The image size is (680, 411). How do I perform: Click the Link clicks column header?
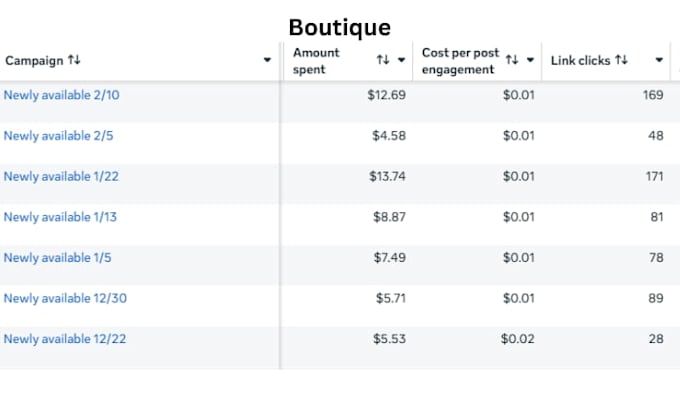580,61
